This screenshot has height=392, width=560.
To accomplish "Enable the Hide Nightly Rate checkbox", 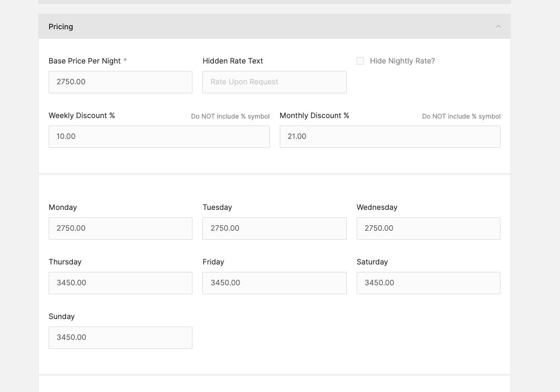I will pos(360,61).
